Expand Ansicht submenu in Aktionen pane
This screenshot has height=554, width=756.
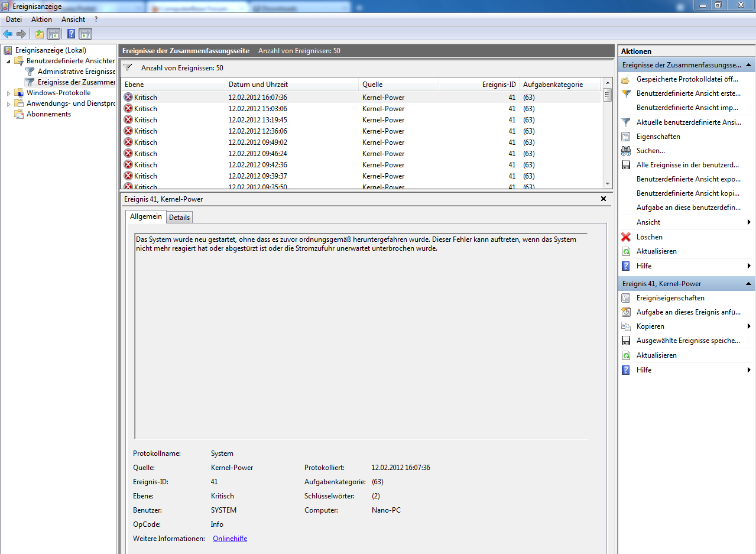point(749,222)
